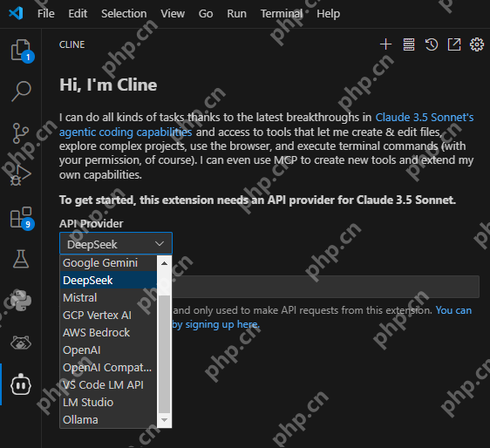
Task: Focus the API key input field
Action: (325, 287)
